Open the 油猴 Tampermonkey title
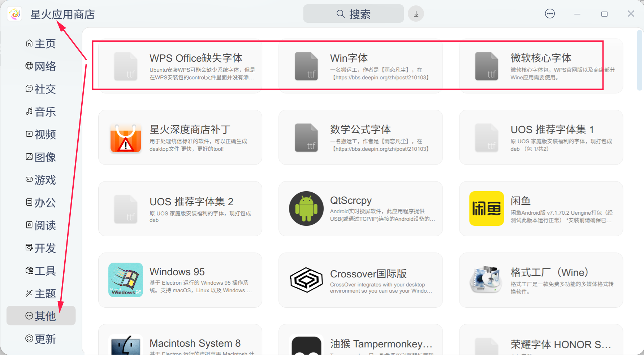Image resolution: width=644 pixels, height=355 pixels. click(x=381, y=344)
